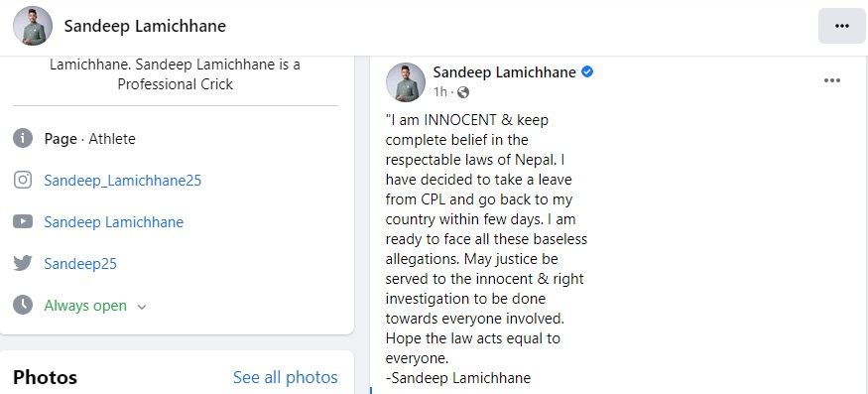Click the clock icon beside Always open

pos(23,306)
